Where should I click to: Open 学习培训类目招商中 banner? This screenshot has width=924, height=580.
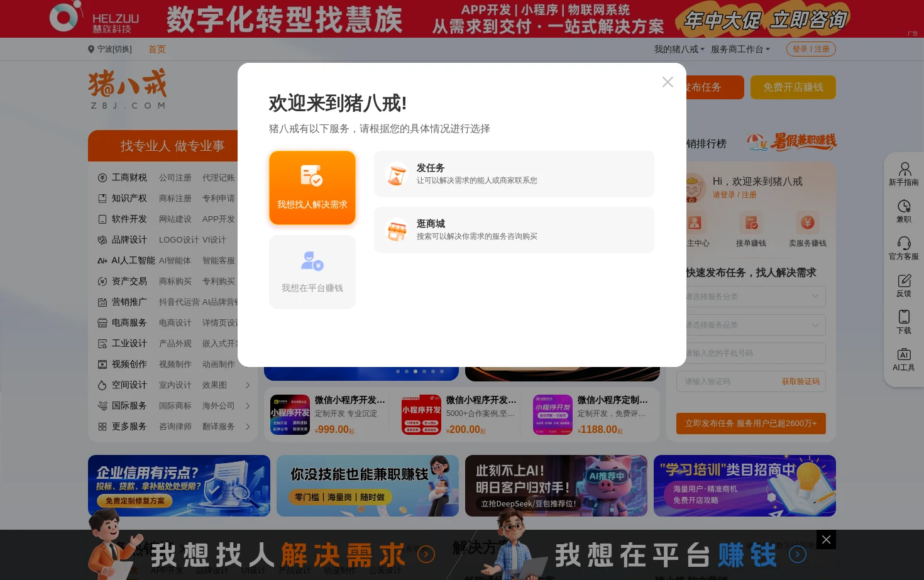(745, 486)
